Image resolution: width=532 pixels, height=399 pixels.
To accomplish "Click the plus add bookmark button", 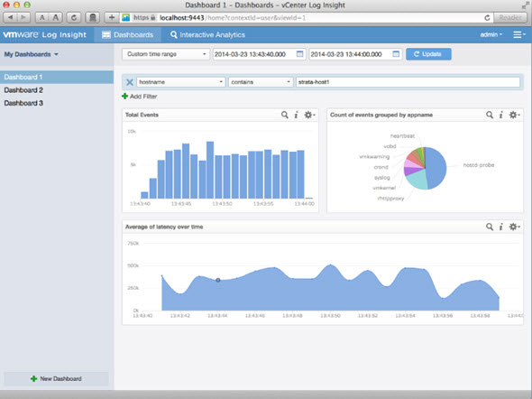I will coord(112,17).
